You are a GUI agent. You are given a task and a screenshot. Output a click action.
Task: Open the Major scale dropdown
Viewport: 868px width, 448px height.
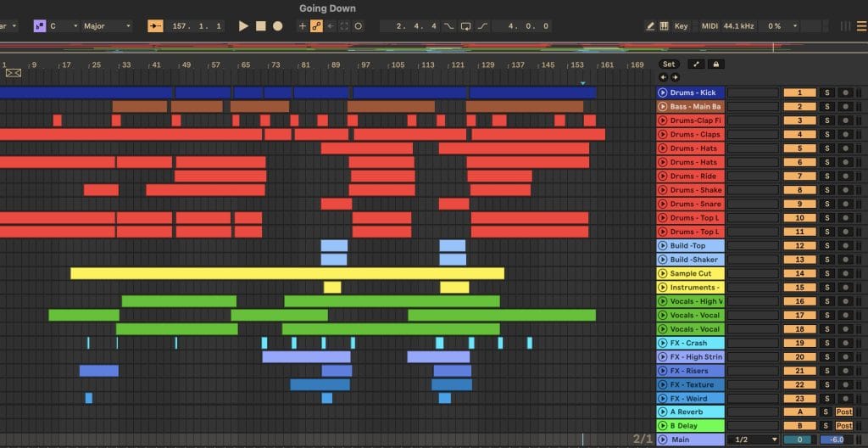107,26
